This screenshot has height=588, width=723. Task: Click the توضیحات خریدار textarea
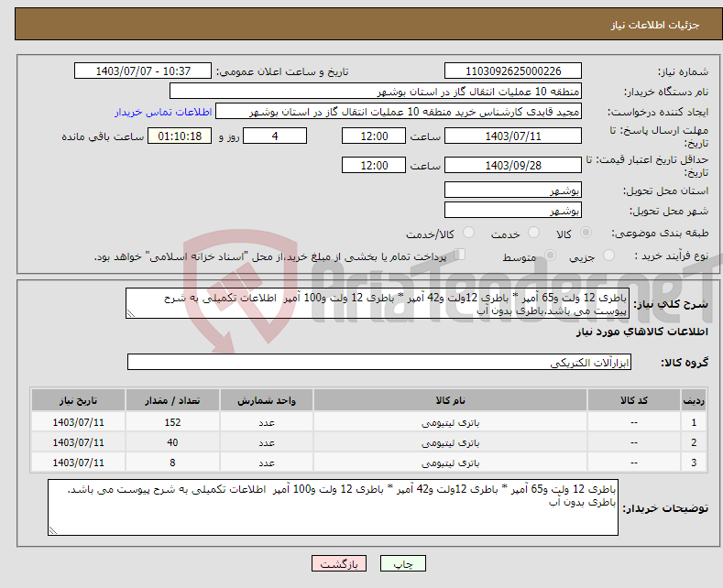[x=333, y=507]
